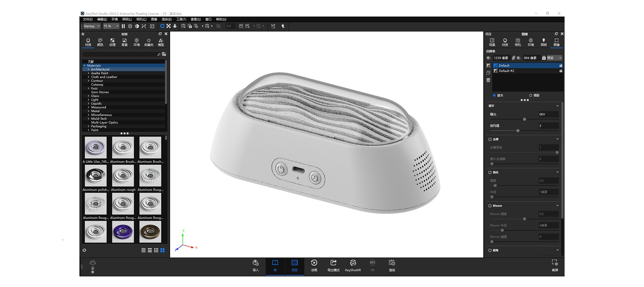Image resolution: width=644 pixels, height=287 pixels.
Task: Select the Aluminum polished material thumbnail
Action: click(x=96, y=176)
